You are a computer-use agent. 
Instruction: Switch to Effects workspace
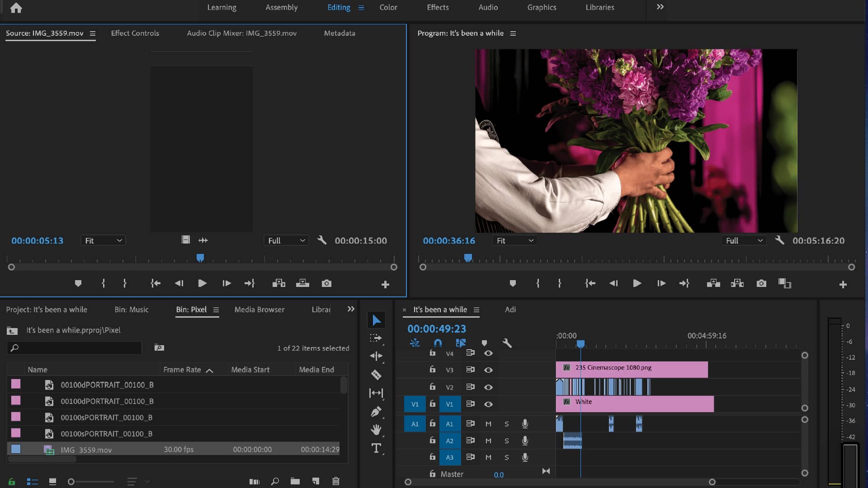(x=438, y=7)
